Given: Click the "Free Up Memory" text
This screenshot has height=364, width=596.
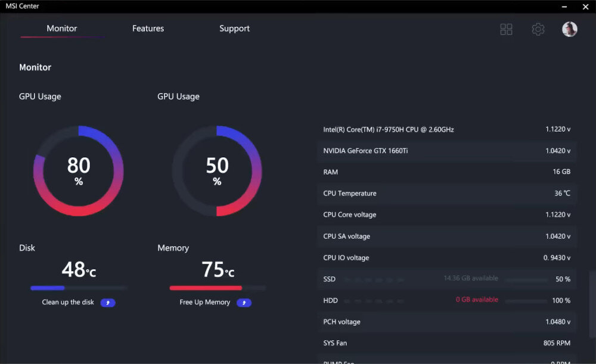Looking at the screenshot, I should tap(204, 302).
